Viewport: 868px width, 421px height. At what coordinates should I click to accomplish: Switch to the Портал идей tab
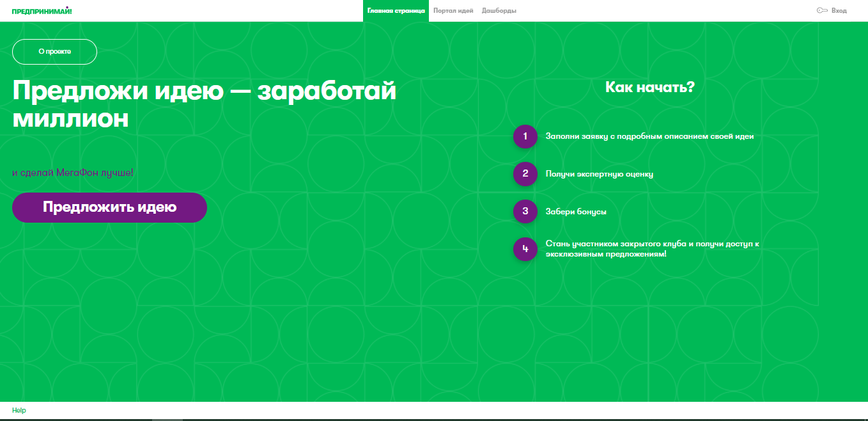(453, 10)
